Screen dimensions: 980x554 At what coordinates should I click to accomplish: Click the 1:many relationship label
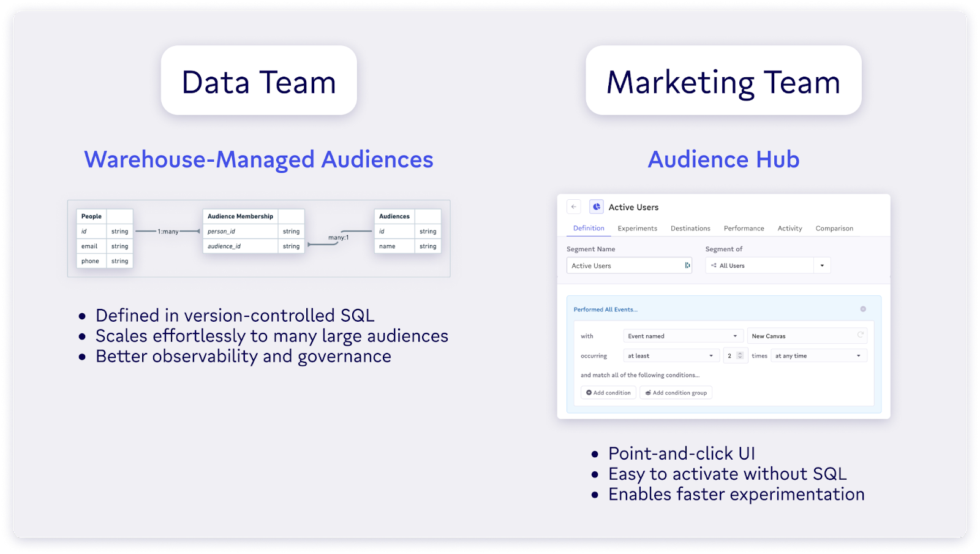(x=168, y=232)
